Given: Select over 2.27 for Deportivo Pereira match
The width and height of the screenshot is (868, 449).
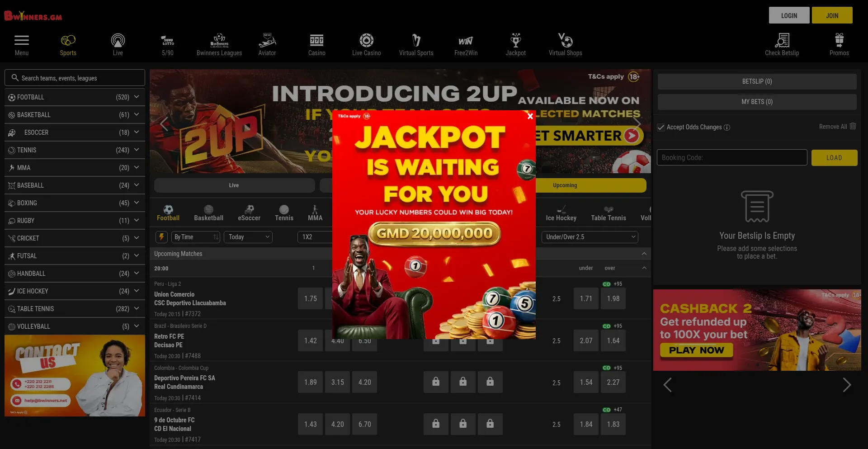Looking at the screenshot, I should click(613, 383).
